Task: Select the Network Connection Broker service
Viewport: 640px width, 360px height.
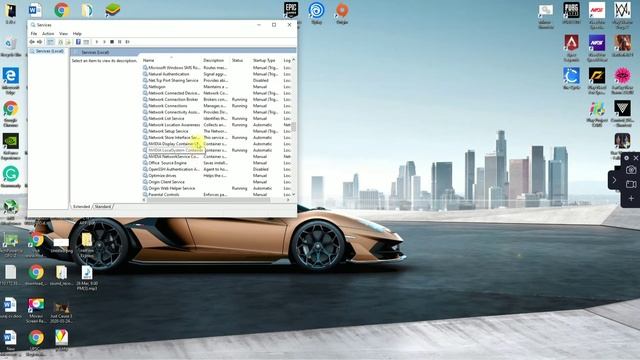Action: tap(216, 99)
